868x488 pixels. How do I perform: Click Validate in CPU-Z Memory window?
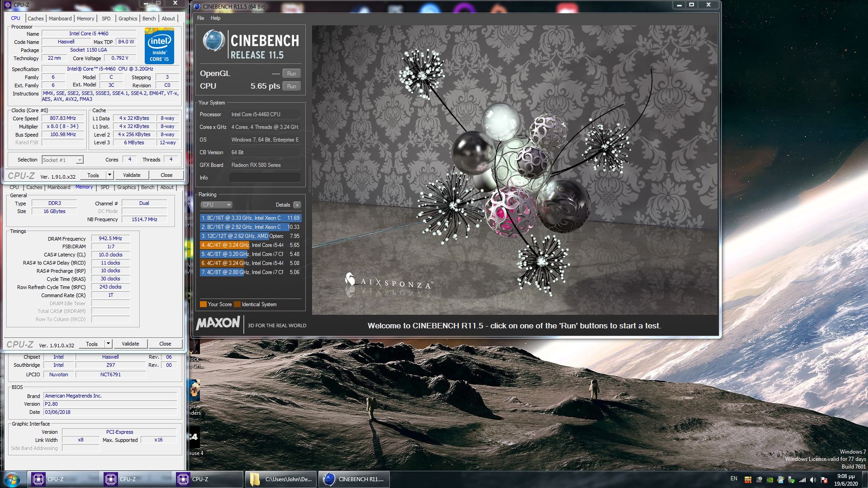[130, 344]
